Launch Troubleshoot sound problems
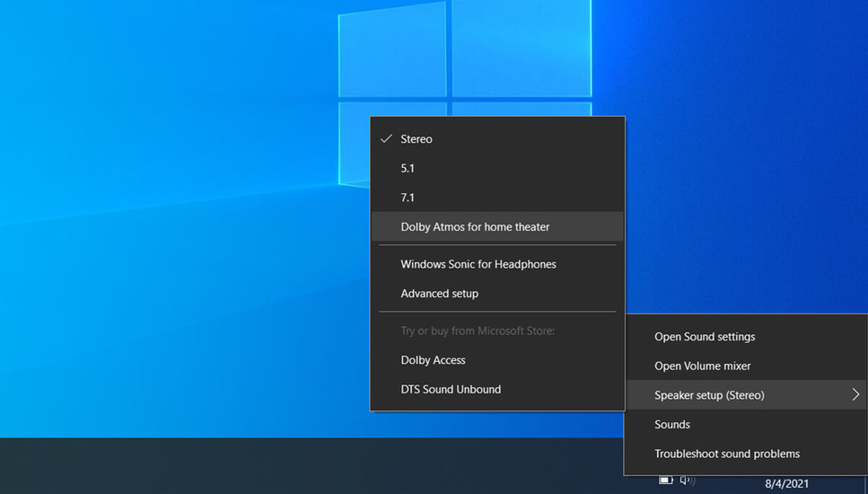The height and width of the screenshot is (494, 868). click(x=746, y=454)
